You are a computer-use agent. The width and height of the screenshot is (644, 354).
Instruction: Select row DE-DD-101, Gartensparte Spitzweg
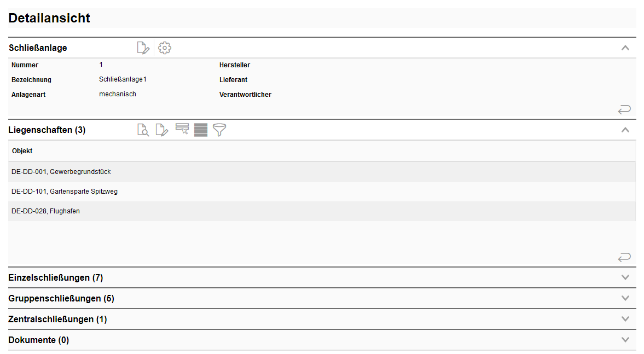click(x=65, y=191)
